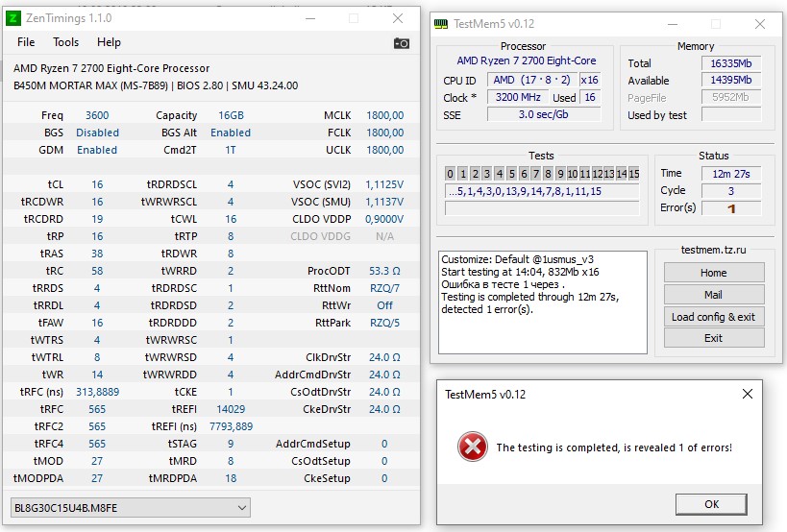Click the CPU ID value AMD (17·8·2)

(x=531, y=80)
